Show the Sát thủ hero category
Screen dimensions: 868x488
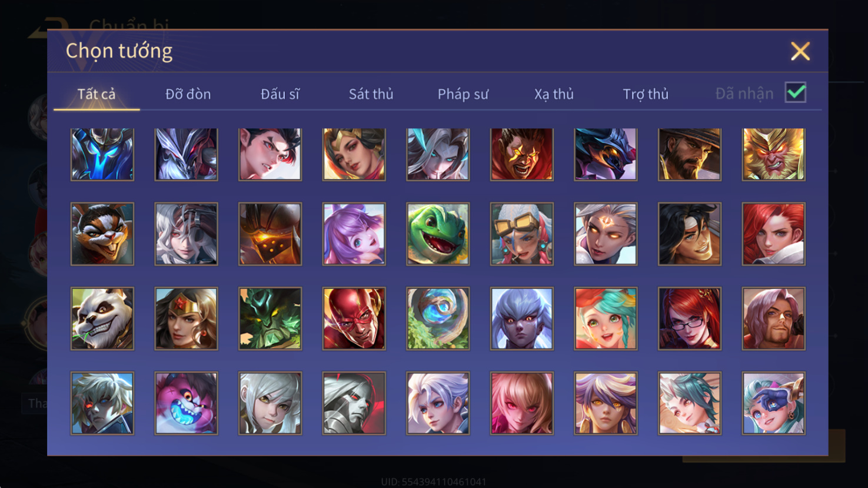(x=371, y=94)
